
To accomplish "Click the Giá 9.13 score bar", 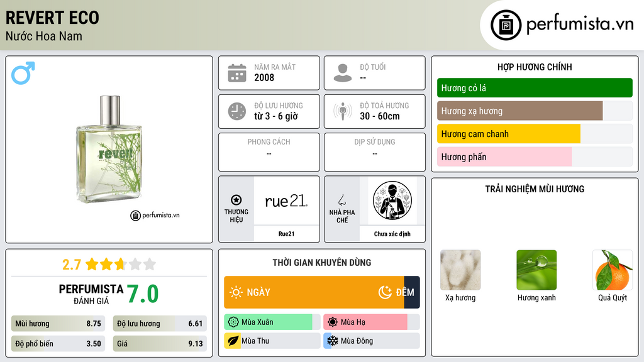I will pos(160,344).
